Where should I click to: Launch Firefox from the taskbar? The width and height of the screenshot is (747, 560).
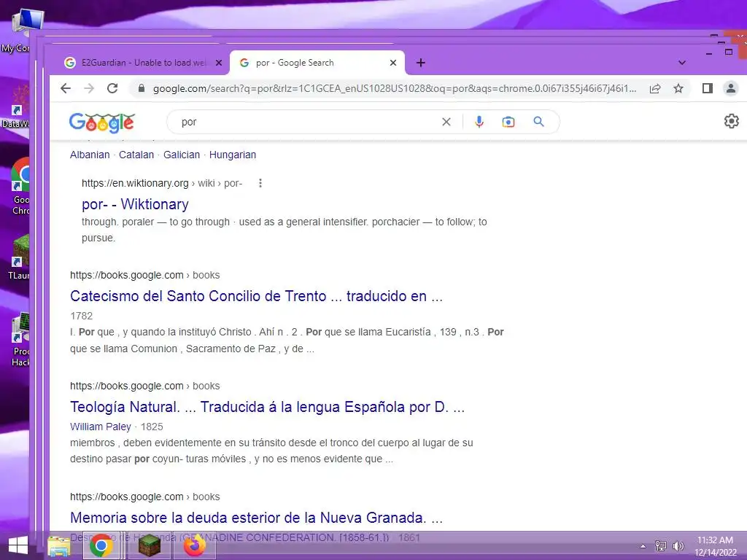click(x=195, y=545)
